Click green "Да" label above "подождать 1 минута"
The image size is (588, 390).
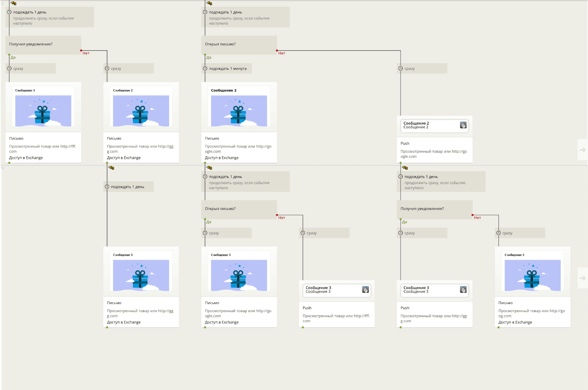(209, 57)
